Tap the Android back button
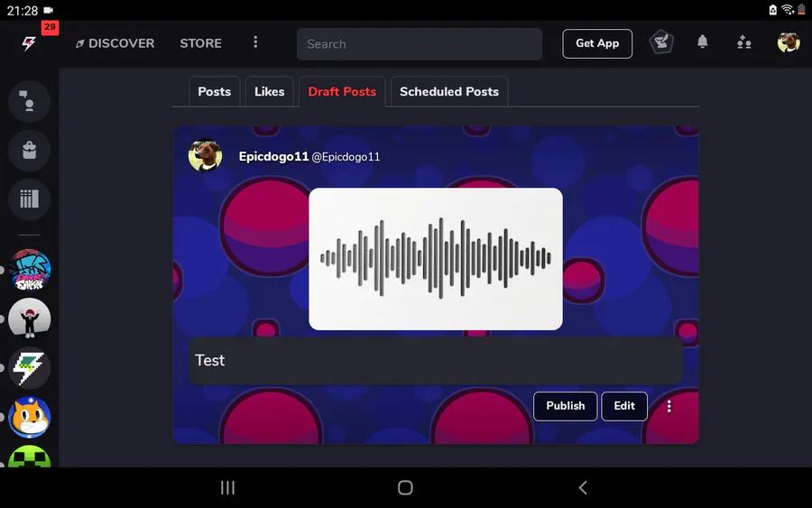Viewport: 812px width, 508px height. click(583, 488)
